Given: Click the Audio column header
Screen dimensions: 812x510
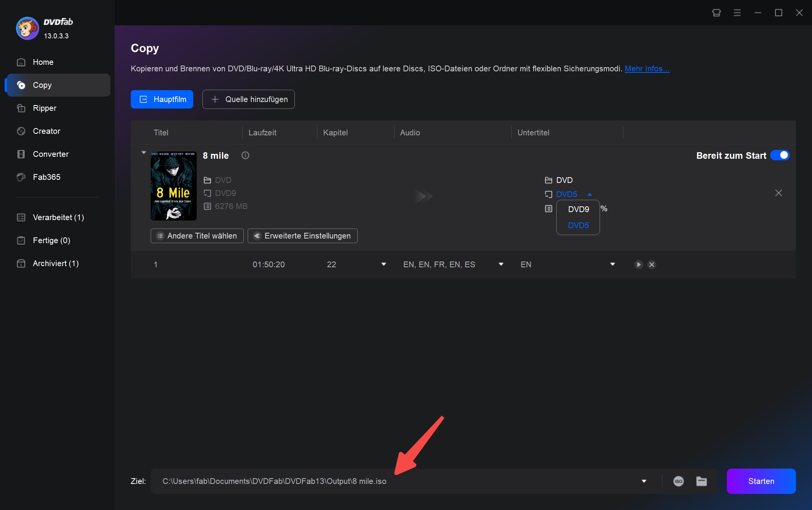Looking at the screenshot, I should pos(410,133).
